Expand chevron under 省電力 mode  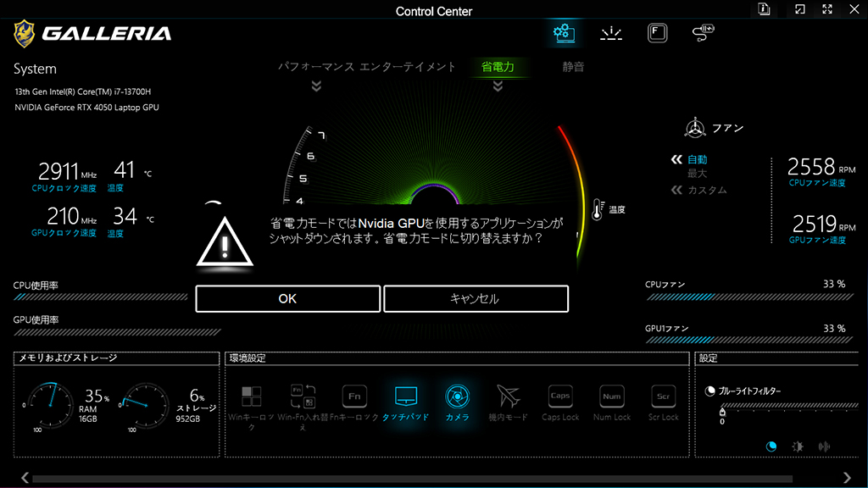coord(498,86)
